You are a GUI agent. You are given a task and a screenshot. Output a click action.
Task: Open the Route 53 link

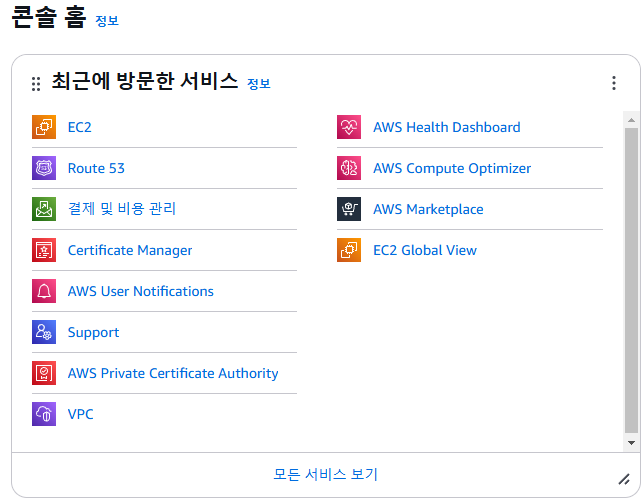click(x=96, y=168)
